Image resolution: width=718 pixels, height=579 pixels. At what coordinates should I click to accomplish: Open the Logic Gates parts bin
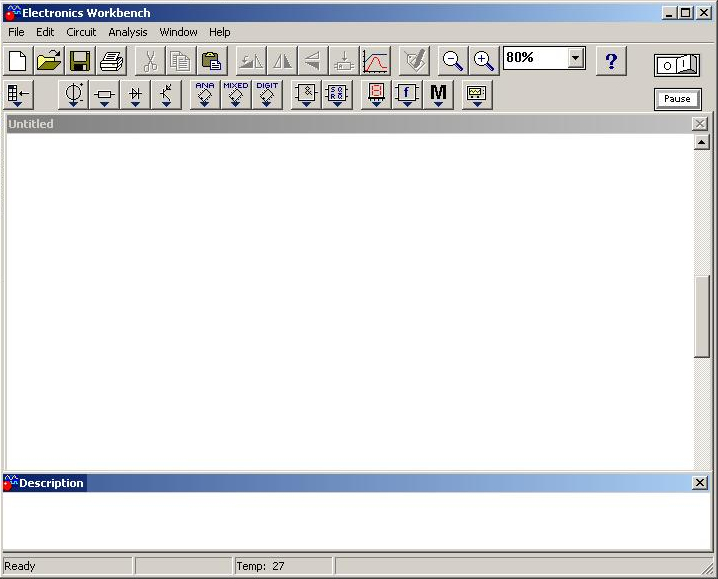(306, 95)
